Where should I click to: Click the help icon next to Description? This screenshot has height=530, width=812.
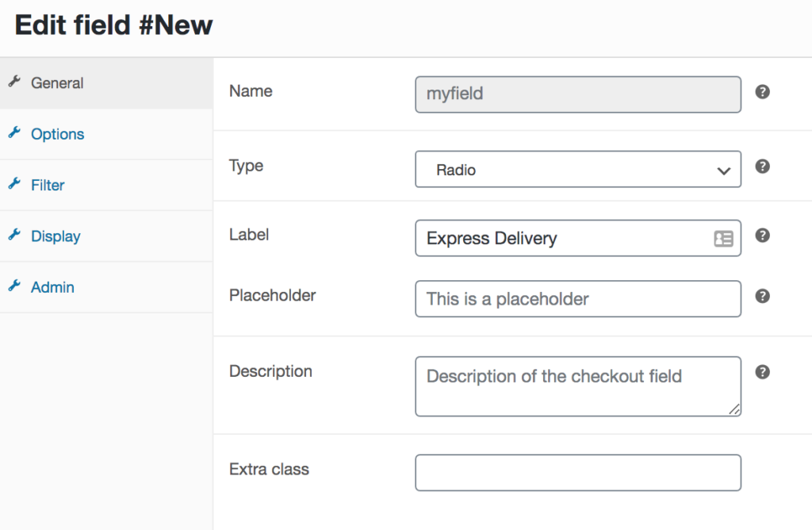tap(762, 372)
